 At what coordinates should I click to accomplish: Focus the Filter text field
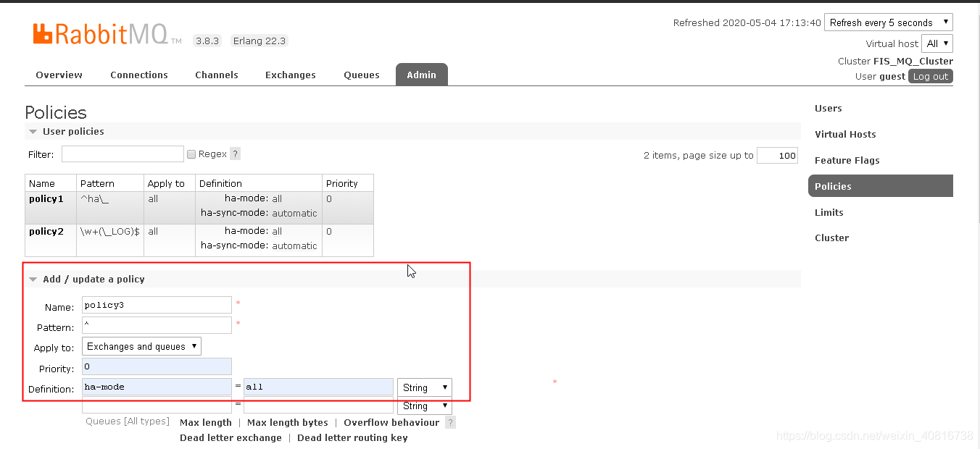pos(122,154)
